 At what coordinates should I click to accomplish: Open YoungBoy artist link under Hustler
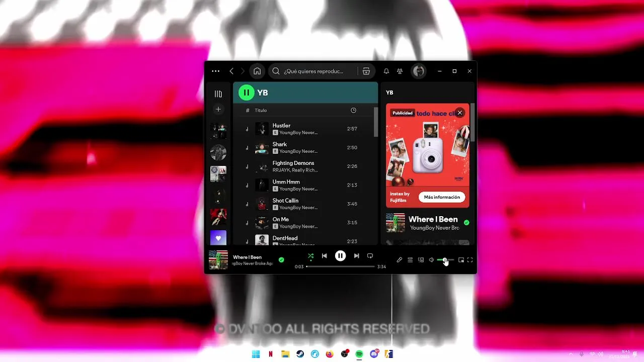pos(298,133)
